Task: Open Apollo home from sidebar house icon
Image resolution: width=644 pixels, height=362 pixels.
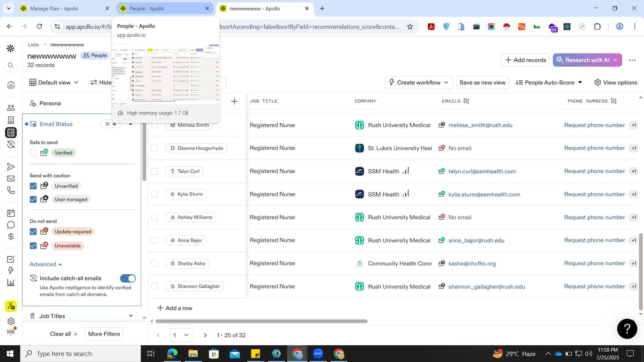Action: pos(11,84)
